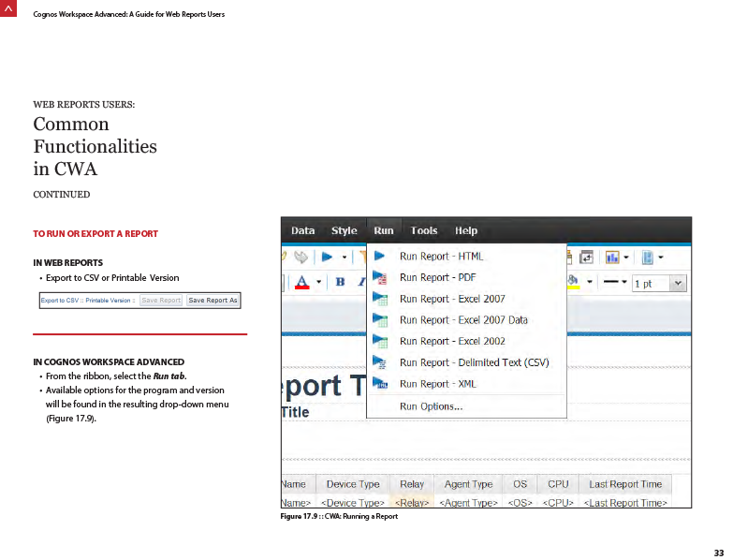Open the Data menu

coord(303,230)
